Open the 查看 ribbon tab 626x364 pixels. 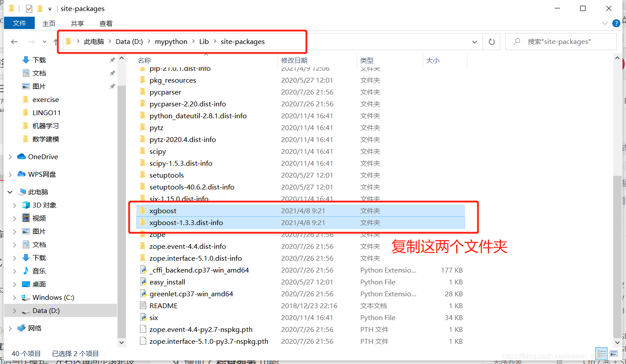[x=106, y=23]
